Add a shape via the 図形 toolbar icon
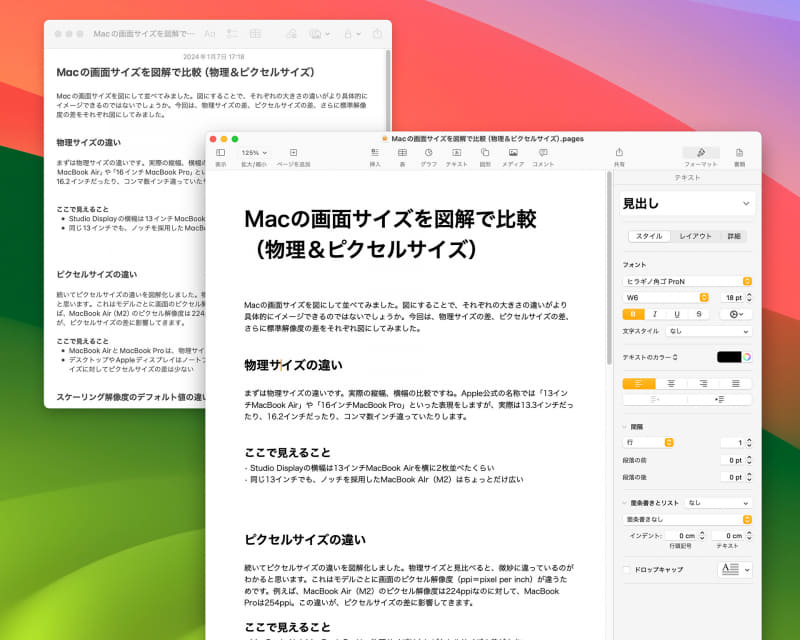This screenshot has height=640, width=800. (485, 153)
